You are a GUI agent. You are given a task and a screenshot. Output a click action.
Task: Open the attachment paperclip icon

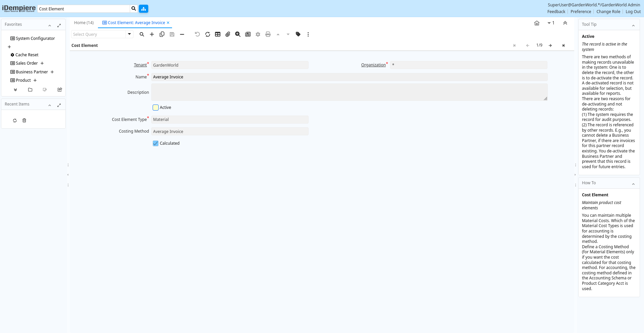pos(228,34)
